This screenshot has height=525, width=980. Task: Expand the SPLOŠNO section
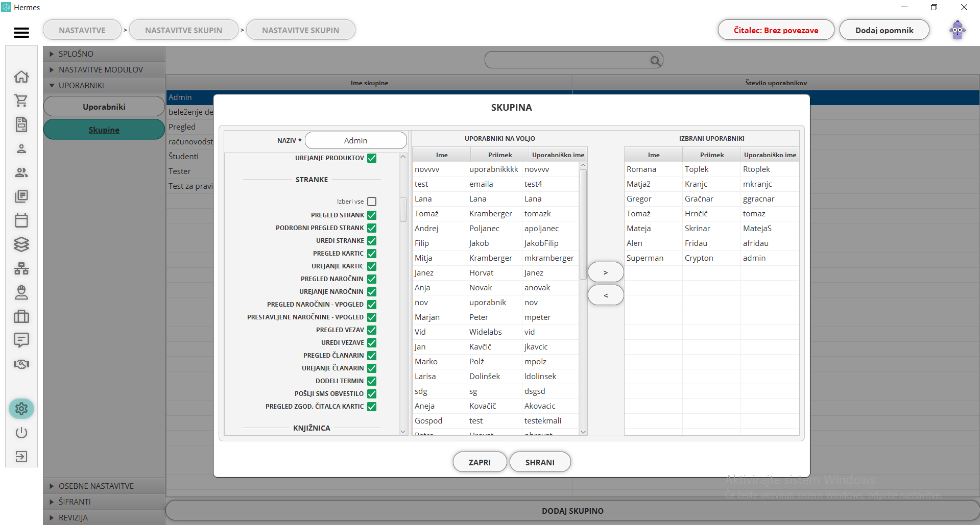tap(104, 54)
